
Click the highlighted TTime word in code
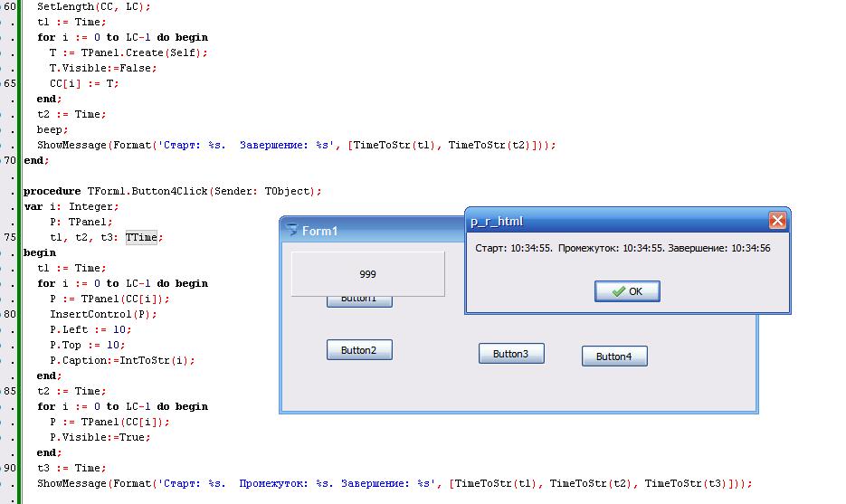(142, 237)
